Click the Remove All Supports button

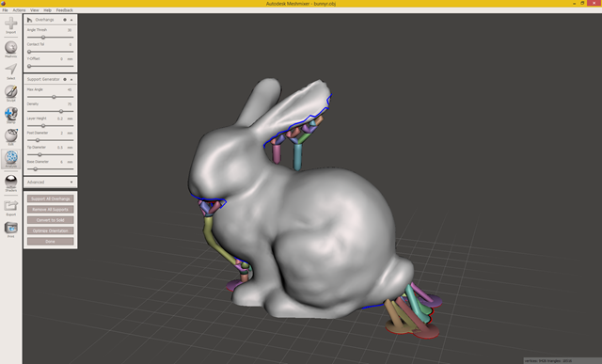point(50,209)
